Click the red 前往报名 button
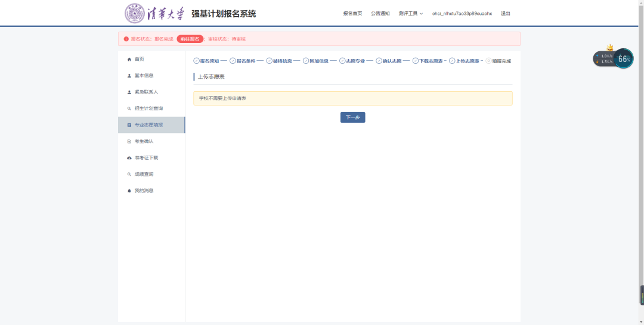644x325 pixels. pyautogui.click(x=190, y=39)
